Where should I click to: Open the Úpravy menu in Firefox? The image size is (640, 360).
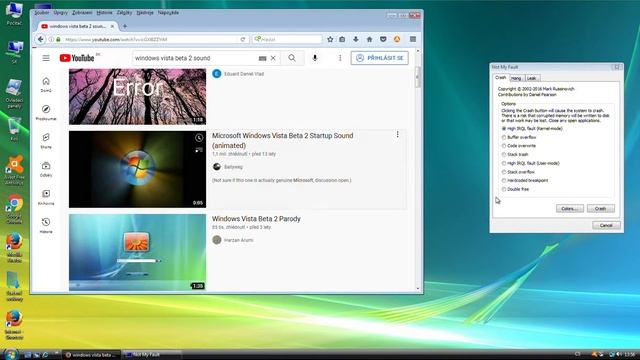point(60,13)
